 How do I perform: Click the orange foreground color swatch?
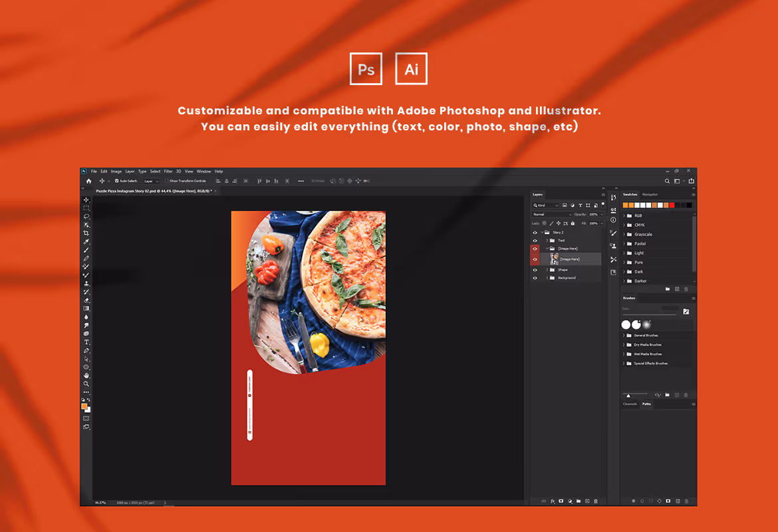tap(84, 406)
